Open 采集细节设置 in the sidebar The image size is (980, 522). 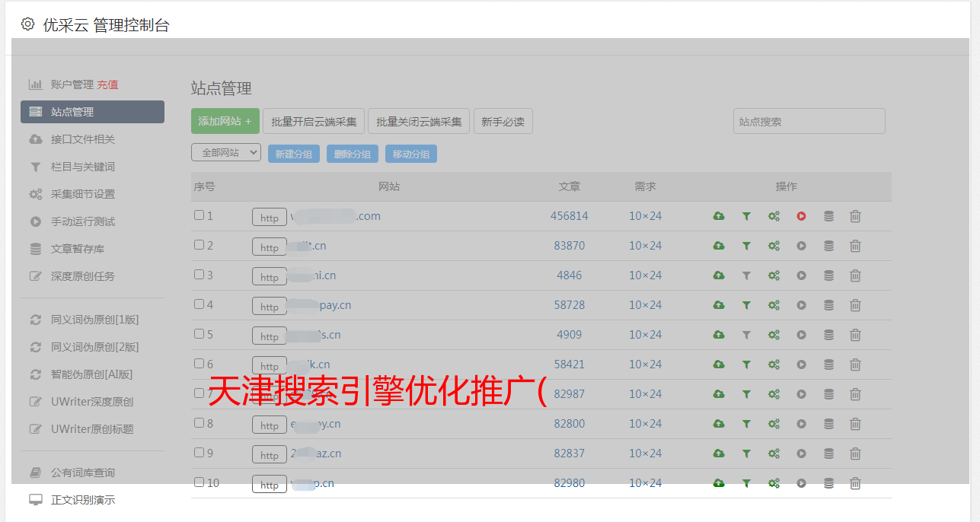[82, 194]
